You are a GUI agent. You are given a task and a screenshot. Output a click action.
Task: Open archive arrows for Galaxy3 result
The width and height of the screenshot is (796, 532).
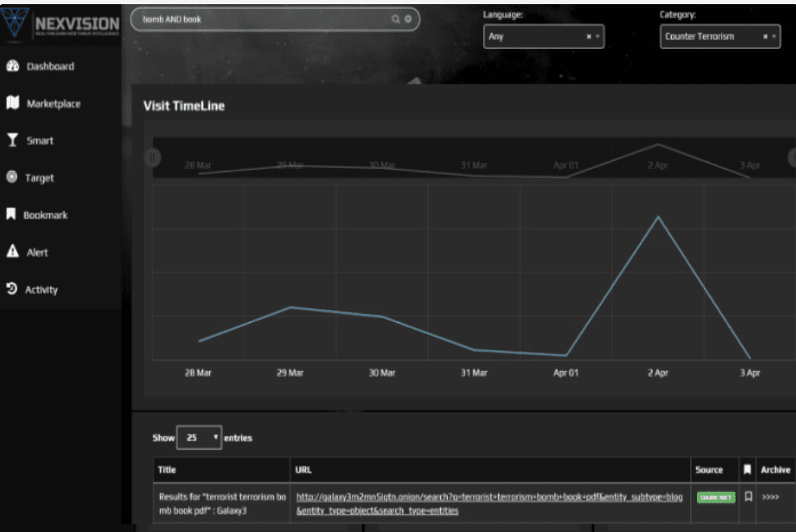[x=771, y=497]
